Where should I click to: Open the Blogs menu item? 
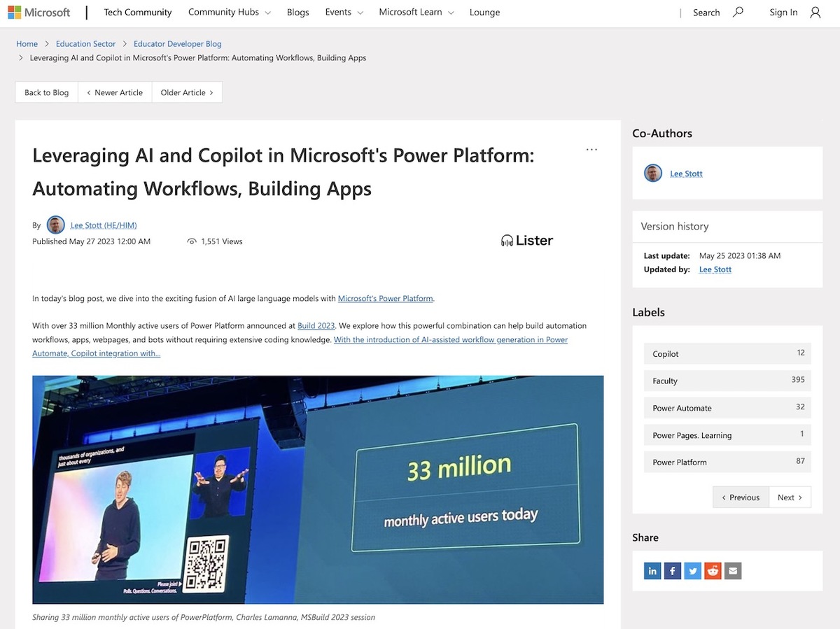[x=298, y=13]
